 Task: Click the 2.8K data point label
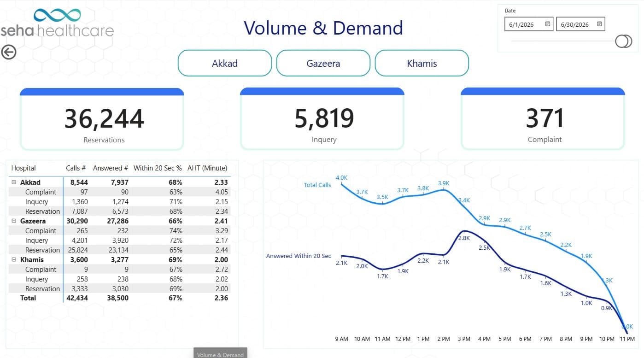pos(464,238)
